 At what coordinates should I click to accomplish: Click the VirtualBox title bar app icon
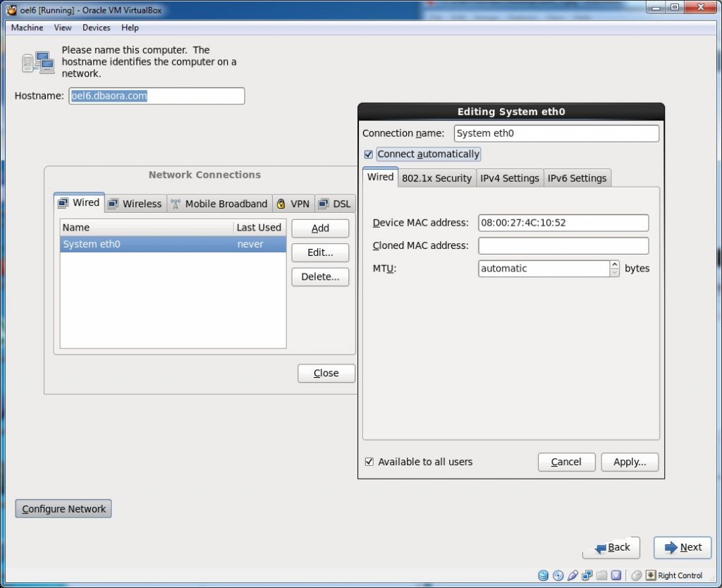[x=11, y=10]
